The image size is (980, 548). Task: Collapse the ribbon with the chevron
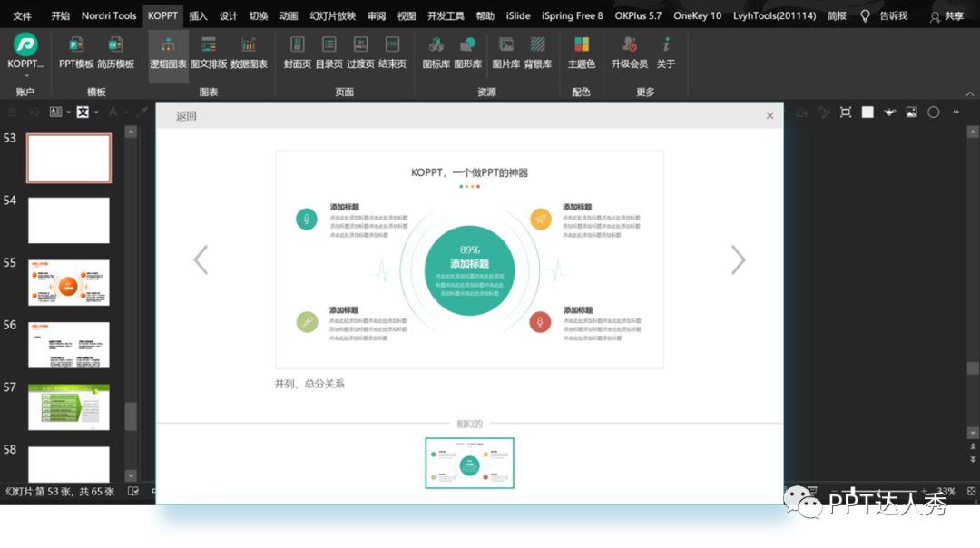pos(969,93)
